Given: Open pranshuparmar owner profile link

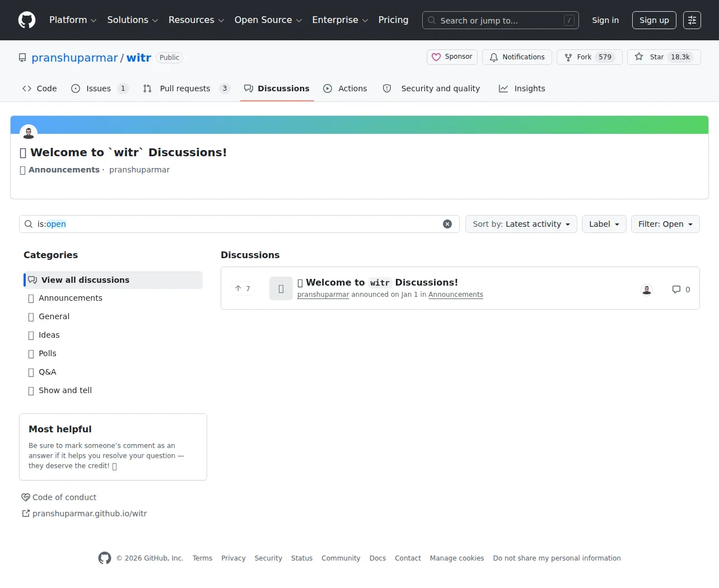Looking at the screenshot, I should click(x=74, y=58).
